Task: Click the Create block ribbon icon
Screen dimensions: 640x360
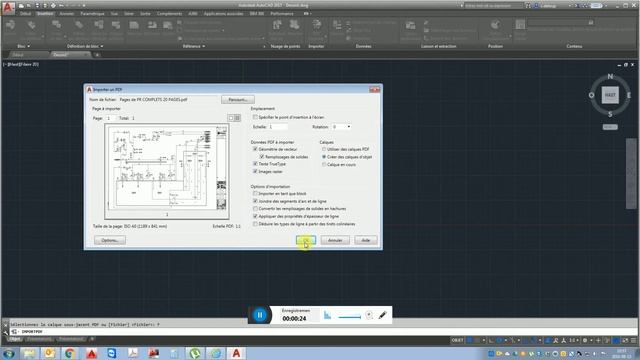Action: click(56, 25)
